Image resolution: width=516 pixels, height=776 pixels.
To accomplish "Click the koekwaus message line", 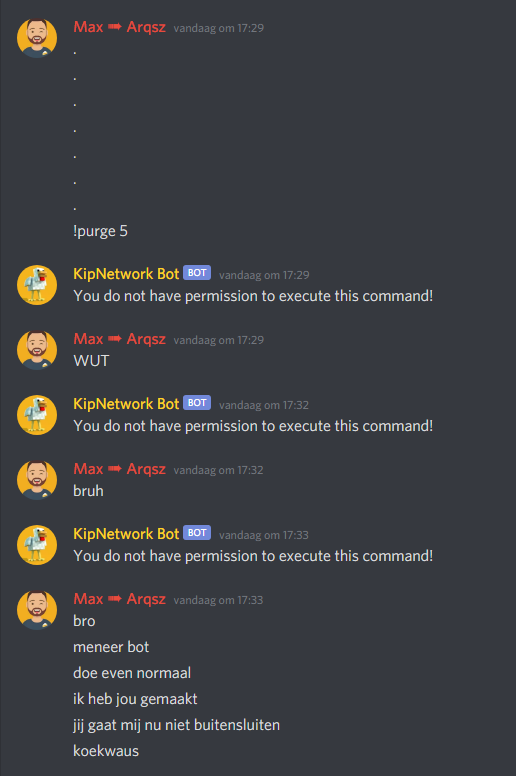I will 106,751.
